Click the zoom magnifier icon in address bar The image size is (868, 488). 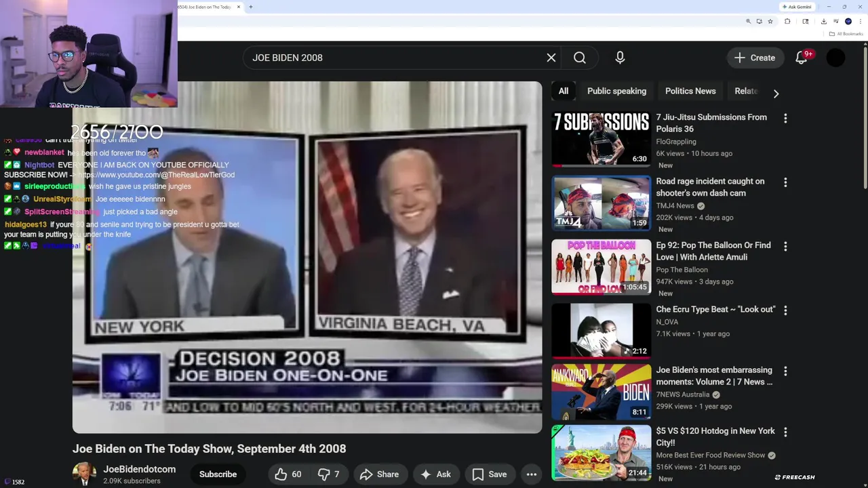(749, 21)
